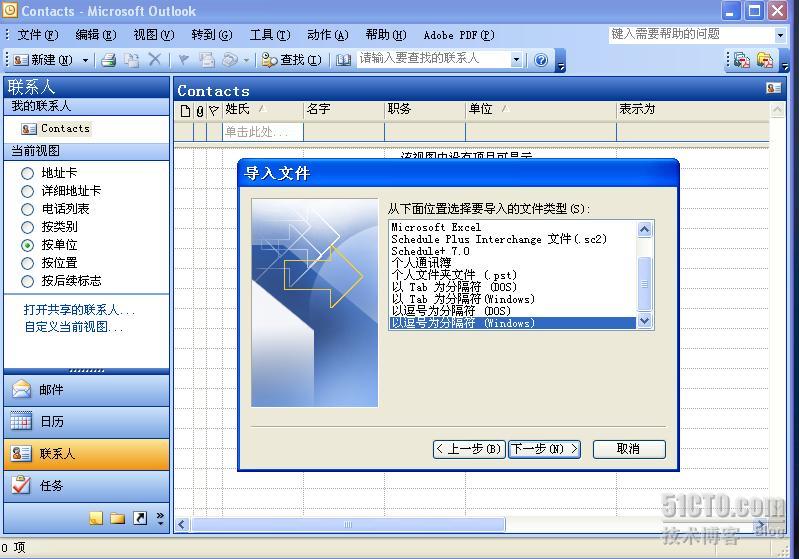The height and width of the screenshot is (559, 799).
Task: Click the flag status column header
Action: [214, 111]
